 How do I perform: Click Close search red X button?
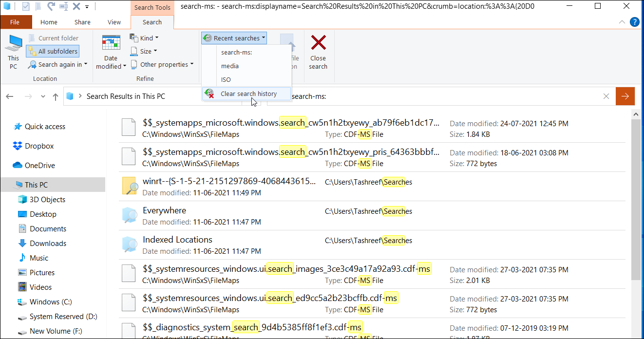(x=318, y=52)
